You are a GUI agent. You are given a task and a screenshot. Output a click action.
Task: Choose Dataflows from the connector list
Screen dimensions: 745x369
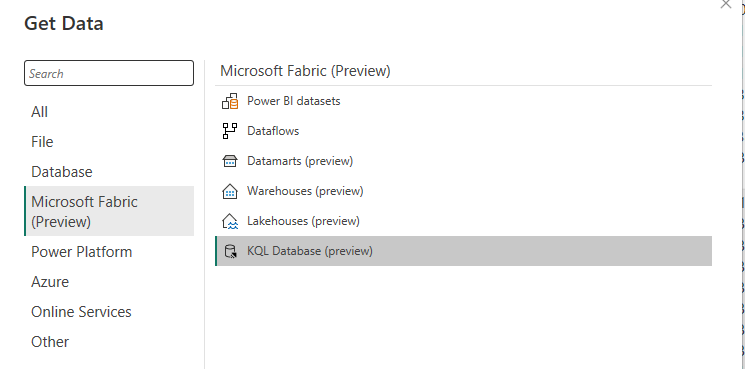(x=463, y=131)
